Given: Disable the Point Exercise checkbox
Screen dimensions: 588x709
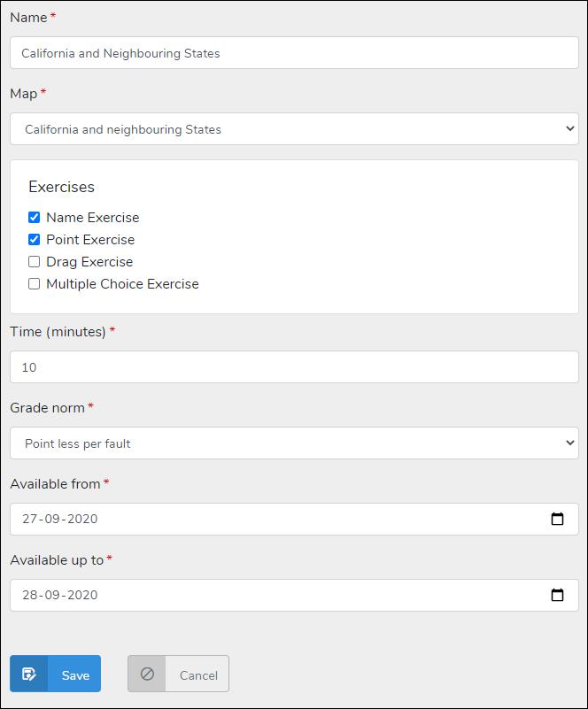Looking at the screenshot, I should 35,240.
